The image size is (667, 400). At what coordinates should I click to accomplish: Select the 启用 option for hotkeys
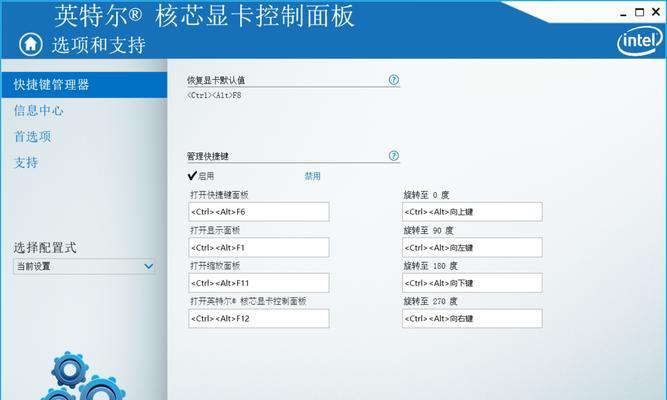201,176
